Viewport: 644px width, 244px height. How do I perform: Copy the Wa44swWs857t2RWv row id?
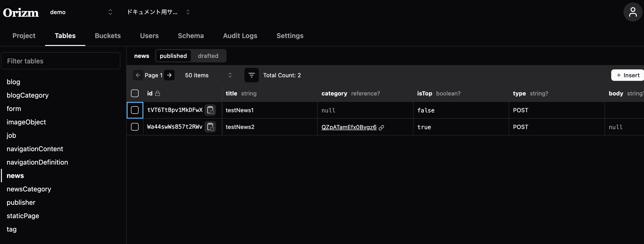tap(210, 127)
